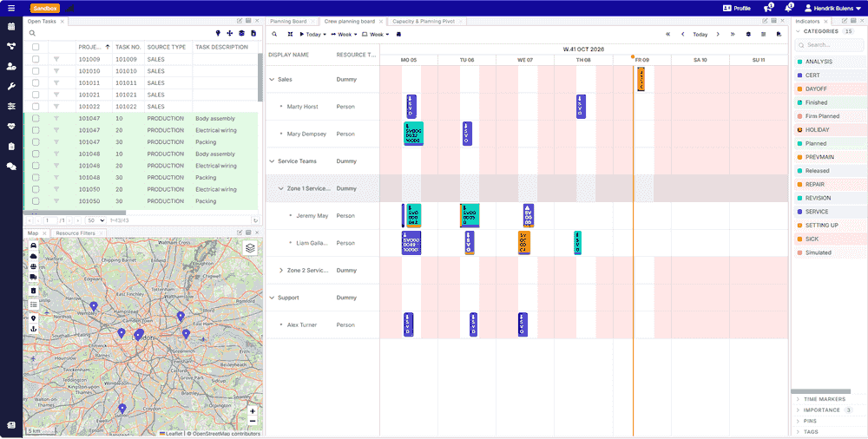Open the hamburger main menu
Screen dimensions: 868x439
click(x=11, y=9)
